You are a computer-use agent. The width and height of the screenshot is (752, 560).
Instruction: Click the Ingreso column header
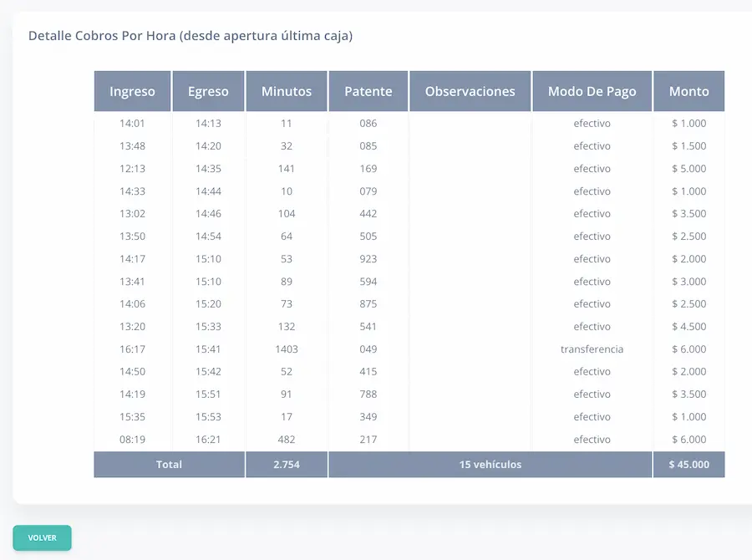(132, 91)
